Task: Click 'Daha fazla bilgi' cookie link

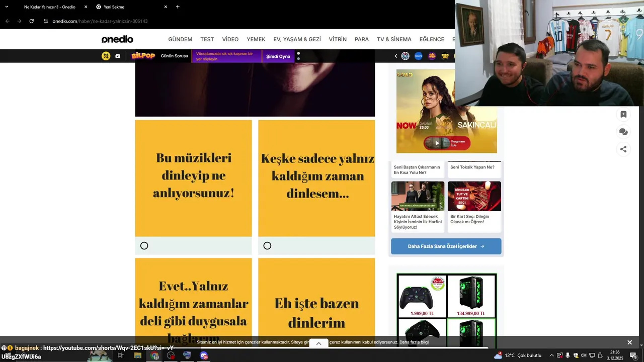Action: [x=414, y=342]
